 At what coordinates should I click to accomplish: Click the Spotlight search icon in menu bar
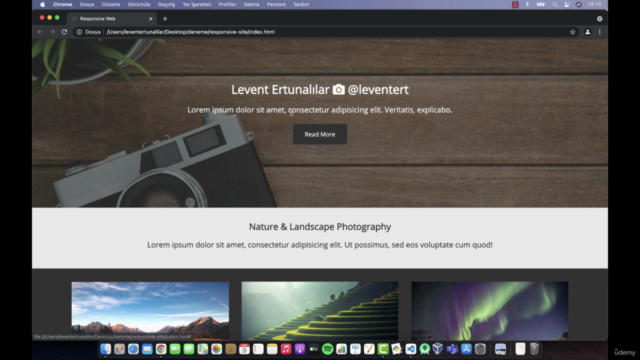click(x=555, y=4)
